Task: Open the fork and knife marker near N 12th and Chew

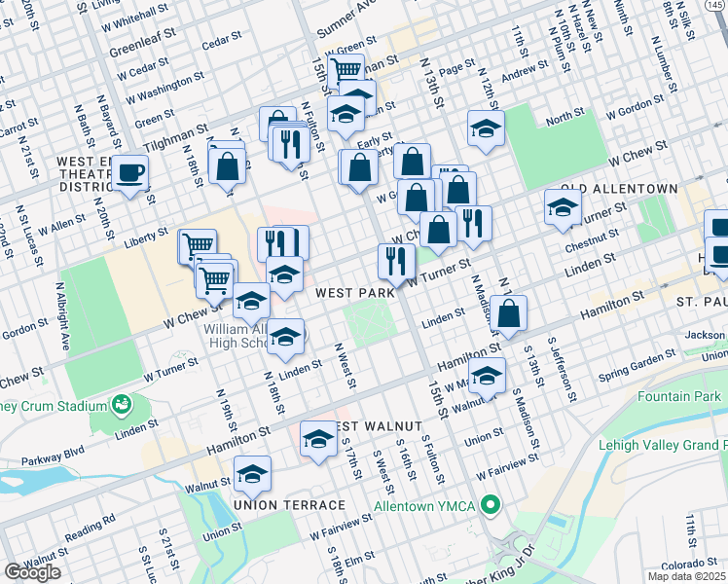Action: (473, 222)
